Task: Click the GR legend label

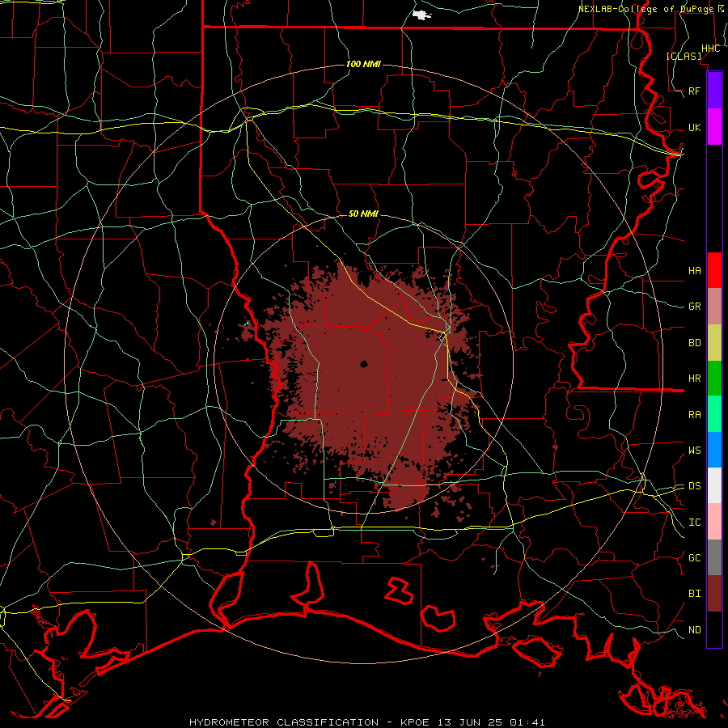Action: pos(695,307)
